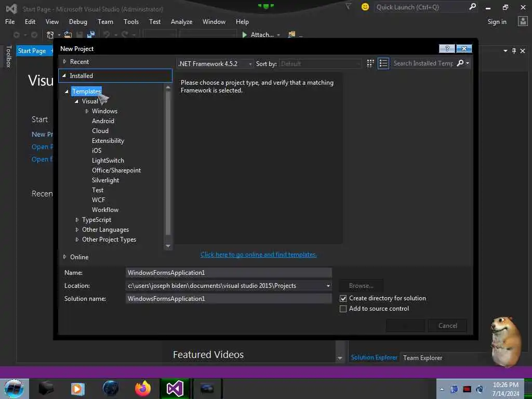532x399 pixels.
Task: Click the New Project dialog help button
Action: coord(446,48)
